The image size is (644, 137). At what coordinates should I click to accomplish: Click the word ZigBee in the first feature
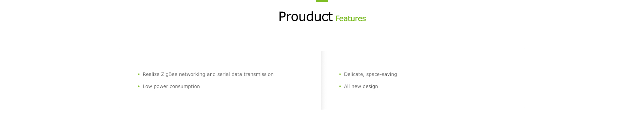(x=169, y=74)
